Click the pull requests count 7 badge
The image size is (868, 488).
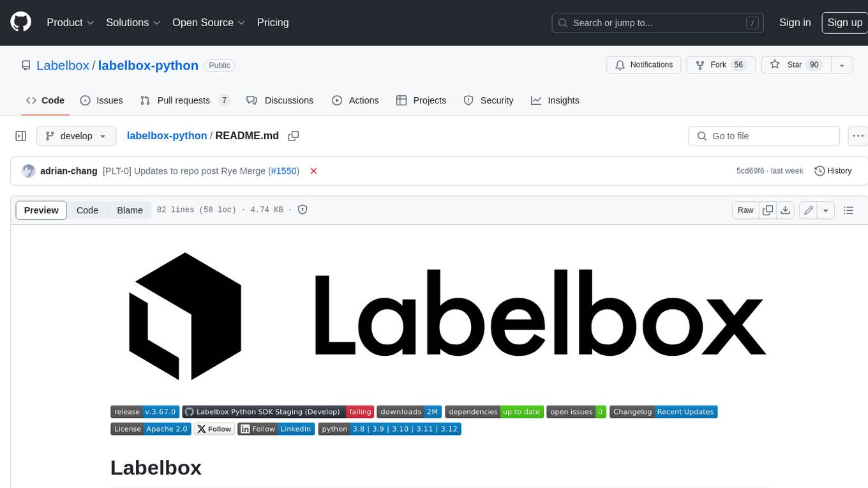(x=224, y=100)
